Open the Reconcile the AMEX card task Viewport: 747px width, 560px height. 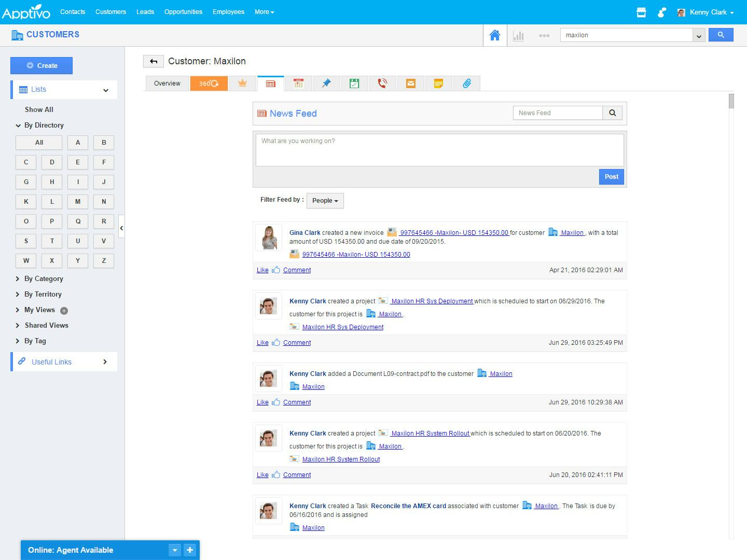tap(408, 506)
